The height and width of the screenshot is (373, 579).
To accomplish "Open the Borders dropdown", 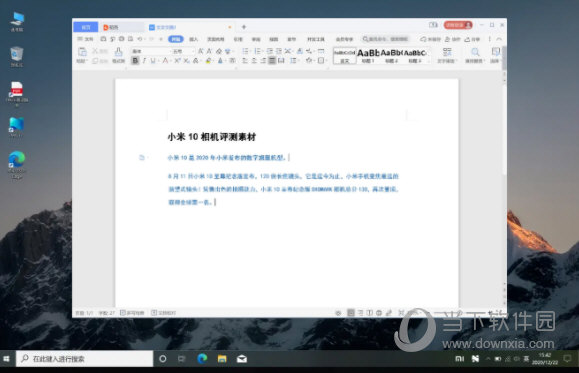I will click(322, 61).
